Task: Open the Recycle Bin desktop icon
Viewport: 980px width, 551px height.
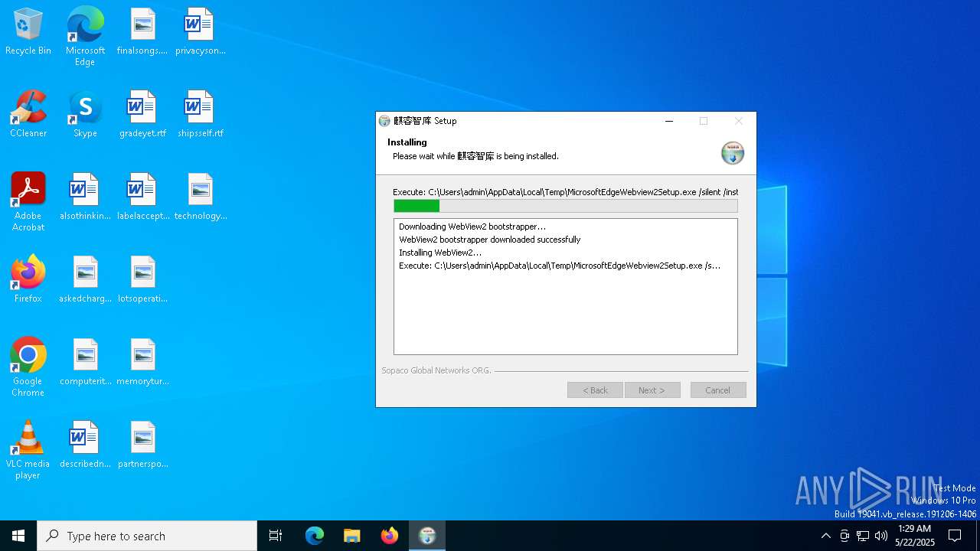Action: tap(28, 31)
